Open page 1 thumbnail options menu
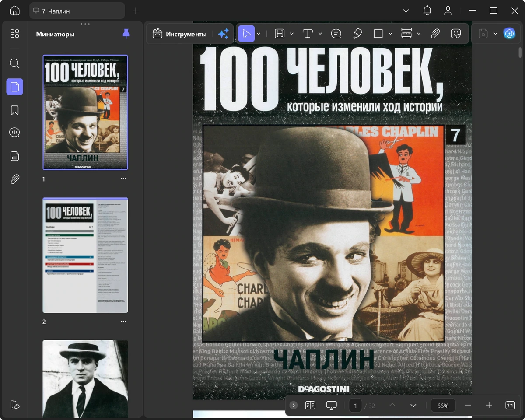 point(123,179)
